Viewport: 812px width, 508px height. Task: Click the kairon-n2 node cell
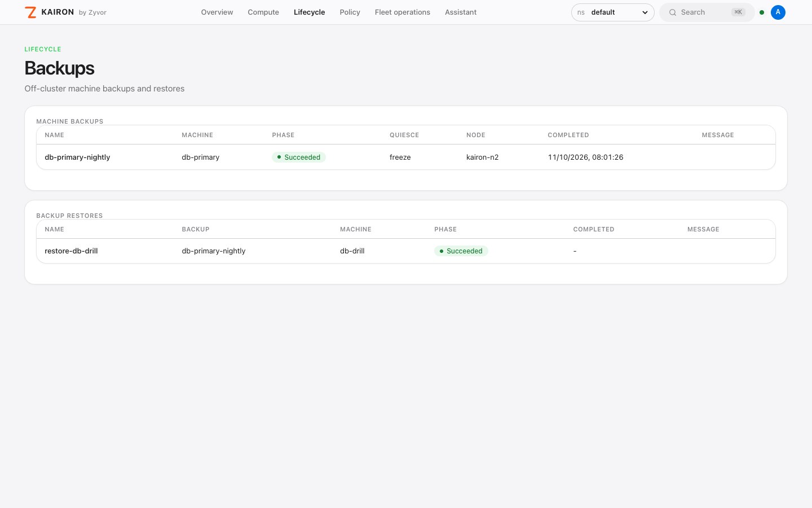(482, 157)
